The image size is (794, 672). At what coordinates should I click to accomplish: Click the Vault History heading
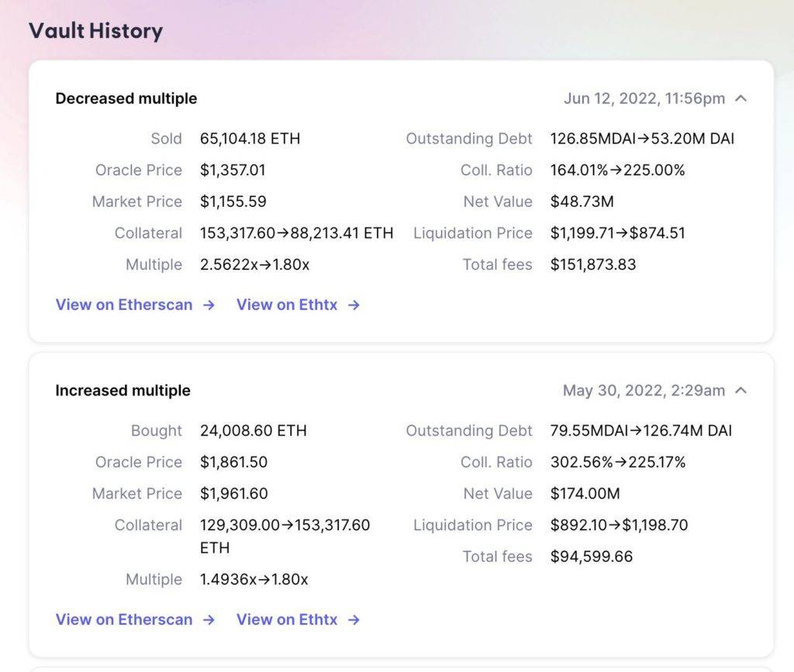(x=95, y=31)
